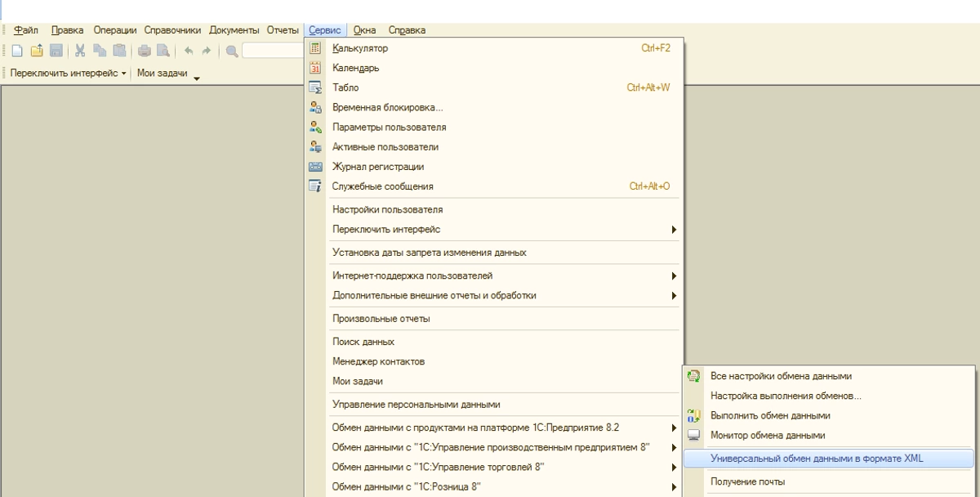Expand Дополнительные внешние отчеты и обработки submenu
Image resolution: width=980 pixels, height=497 pixels.
(x=674, y=295)
